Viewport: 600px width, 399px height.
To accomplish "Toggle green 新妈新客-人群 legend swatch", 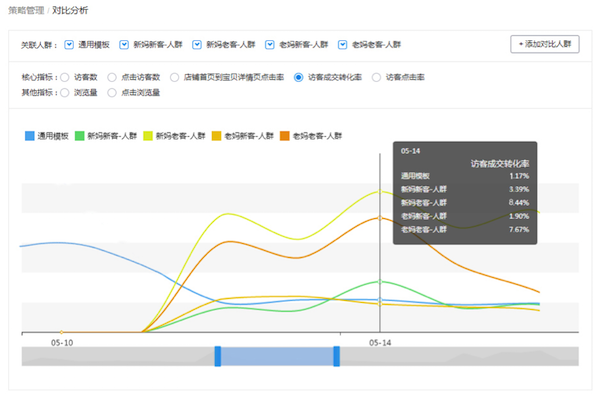I will click(80, 136).
